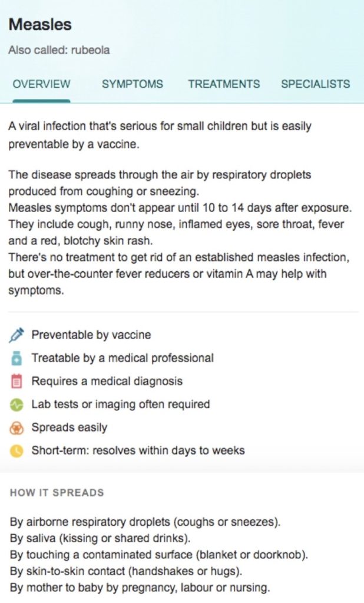This screenshot has height=603, width=364.
Task: Click the medicine bottle treatable icon
Action: (16, 358)
